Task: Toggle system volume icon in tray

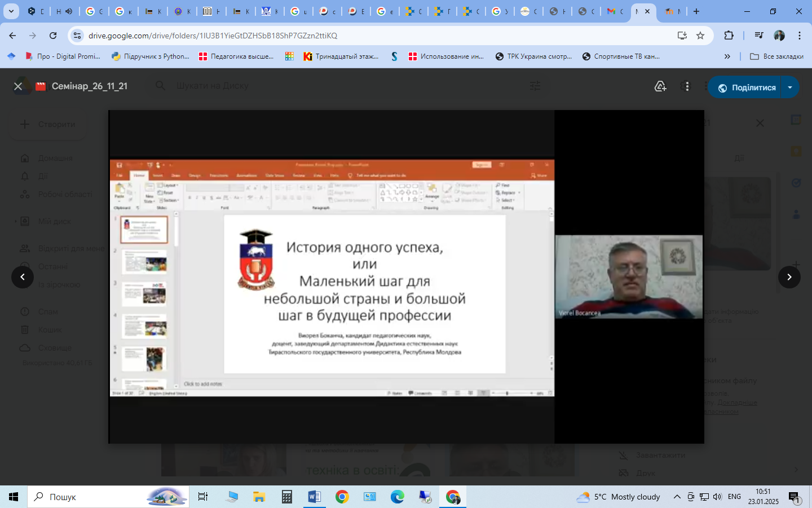Action: click(x=717, y=497)
